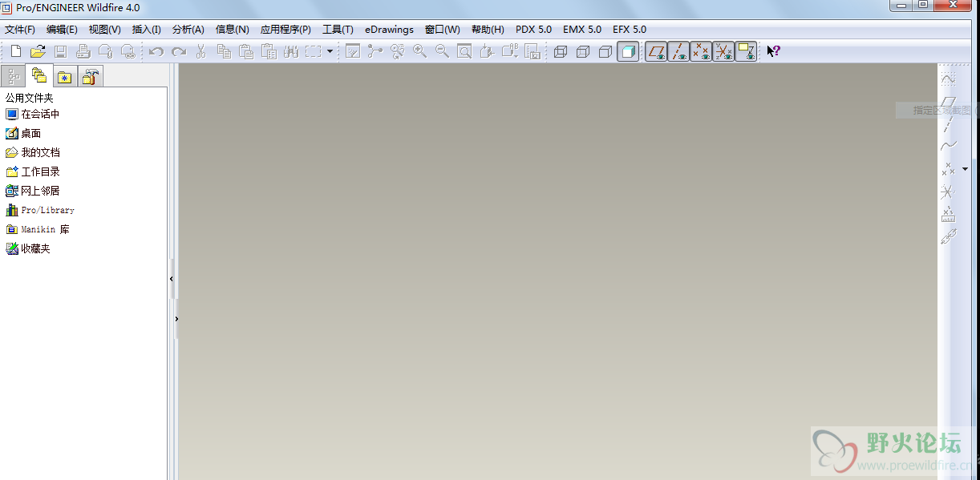Open 应用程序(P) menu

pos(285,29)
